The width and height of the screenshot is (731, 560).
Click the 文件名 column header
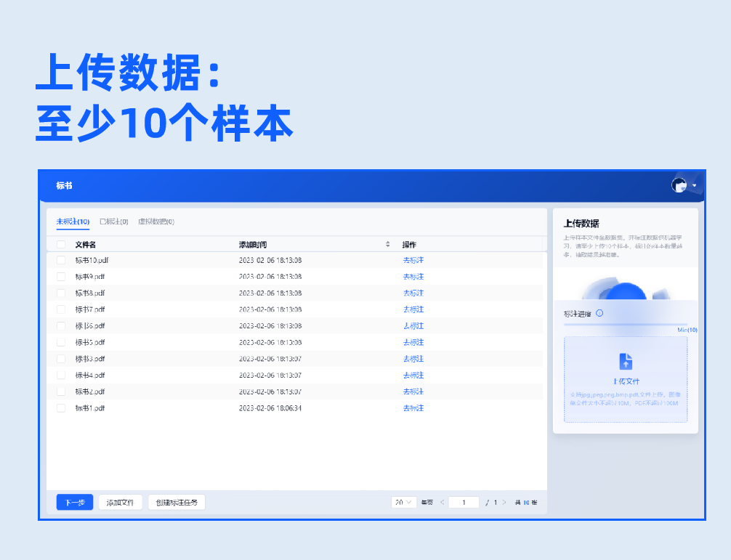85,244
